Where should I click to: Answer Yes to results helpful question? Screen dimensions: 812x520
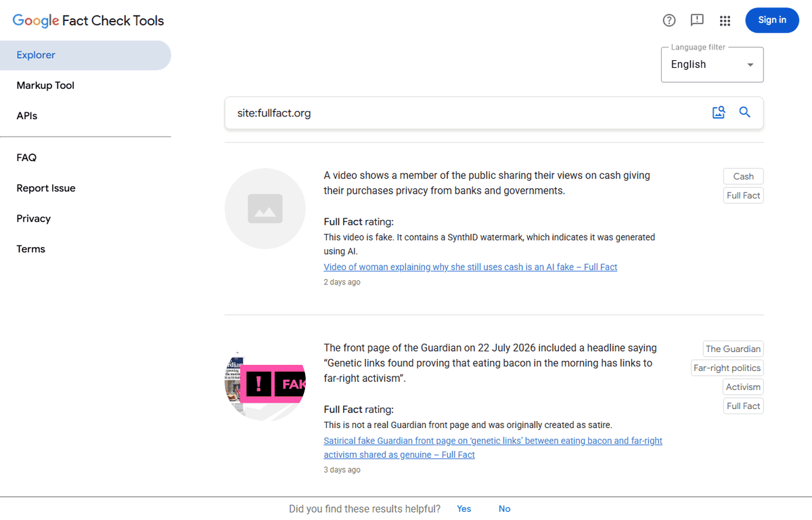[464, 508]
